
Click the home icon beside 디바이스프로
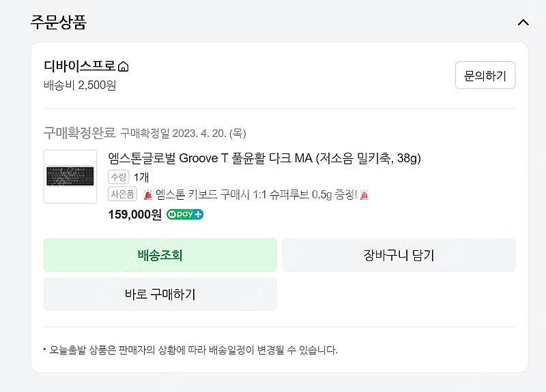[124, 67]
